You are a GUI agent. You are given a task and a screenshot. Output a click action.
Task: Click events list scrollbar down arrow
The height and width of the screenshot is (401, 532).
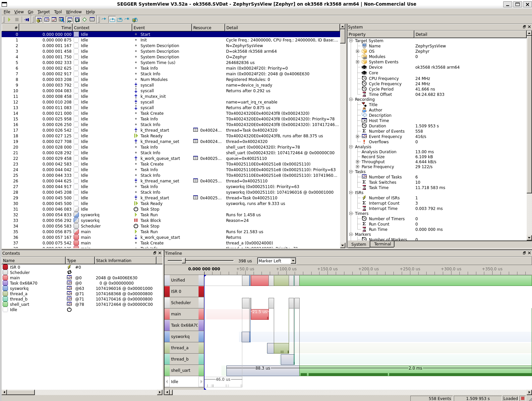(343, 245)
